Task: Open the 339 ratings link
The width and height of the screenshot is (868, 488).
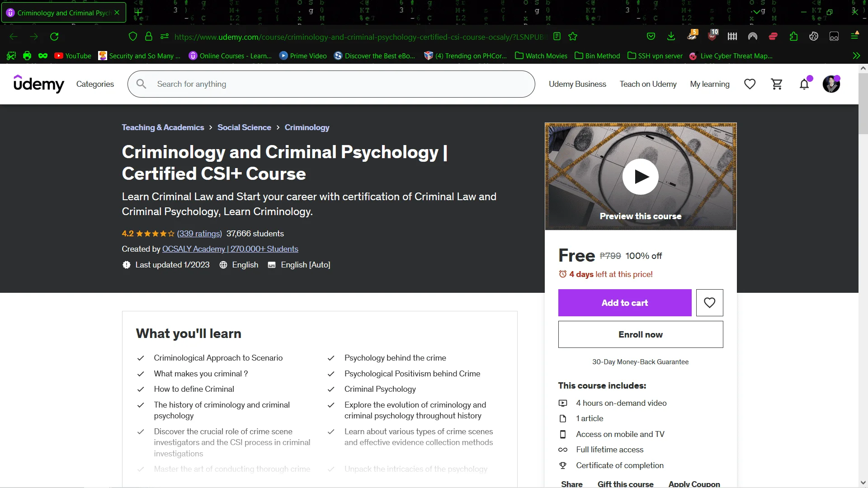Action: click(199, 234)
